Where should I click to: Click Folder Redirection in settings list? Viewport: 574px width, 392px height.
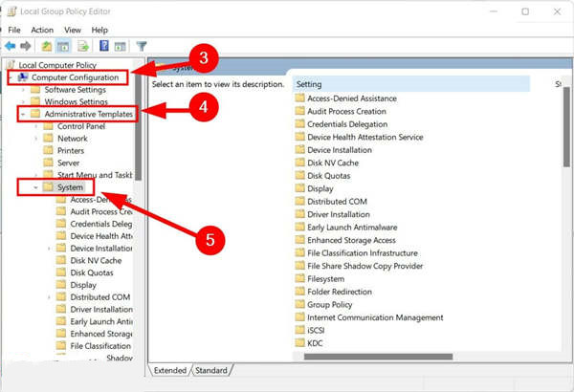340,292
